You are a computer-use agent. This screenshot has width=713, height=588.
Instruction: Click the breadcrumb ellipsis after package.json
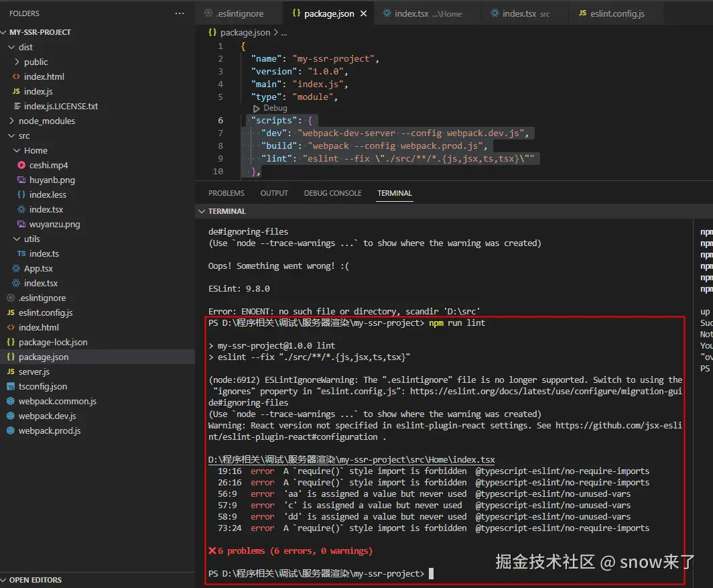(x=284, y=33)
